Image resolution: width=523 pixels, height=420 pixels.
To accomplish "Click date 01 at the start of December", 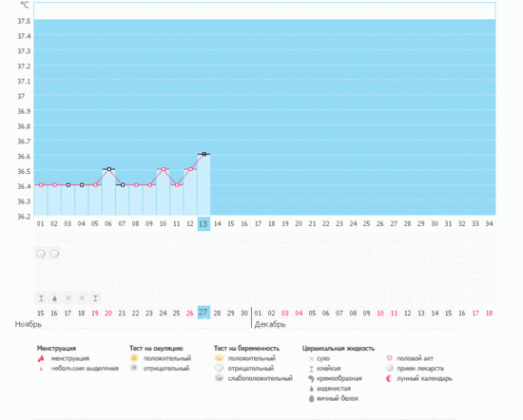I will [258, 314].
